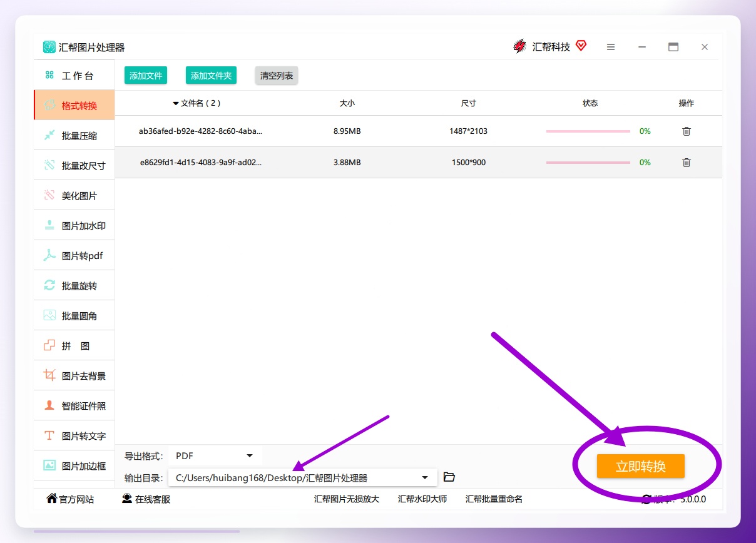The width and height of the screenshot is (756, 543).
Task: Expand the 输出目录 path dropdown arrow
Action: pos(425,478)
